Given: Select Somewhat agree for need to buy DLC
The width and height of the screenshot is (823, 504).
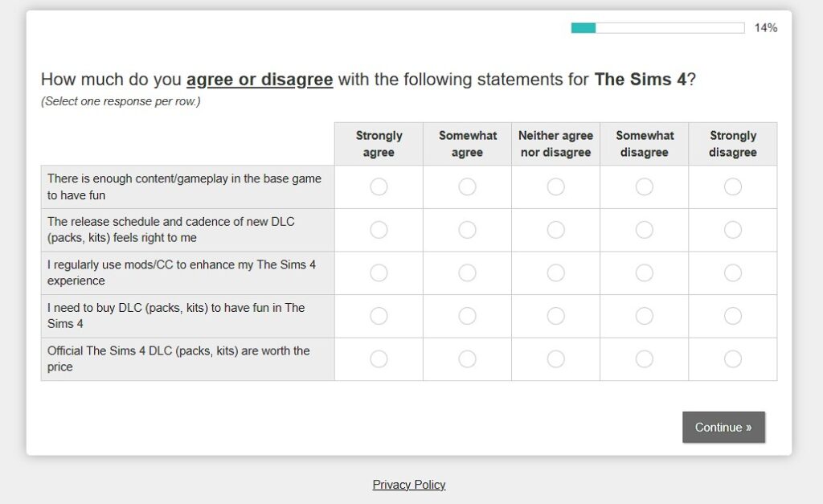Looking at the screenshot, I should 467,316.
